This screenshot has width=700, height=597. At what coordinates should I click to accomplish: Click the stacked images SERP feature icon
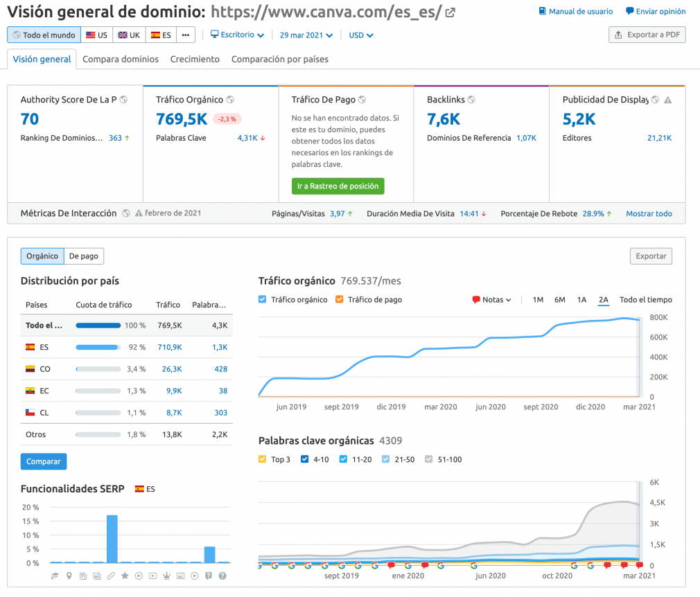(97, 576)
